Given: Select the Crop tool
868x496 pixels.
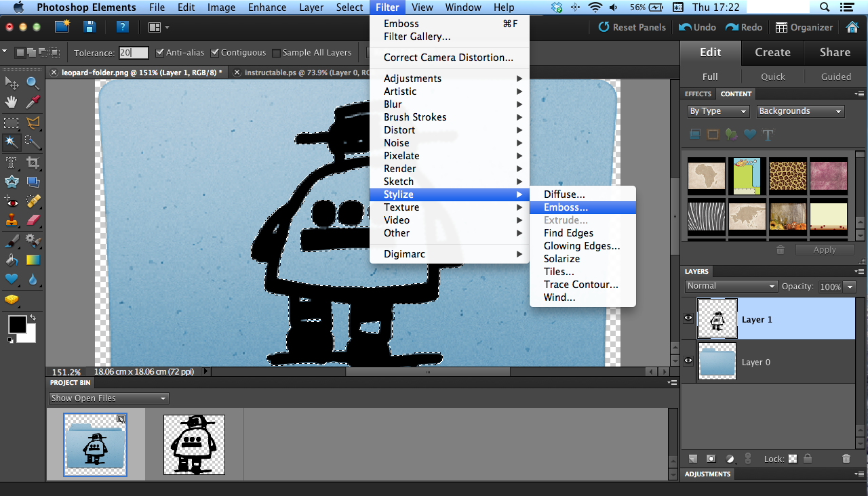Looking at the screenshot, I should (33, 163).
